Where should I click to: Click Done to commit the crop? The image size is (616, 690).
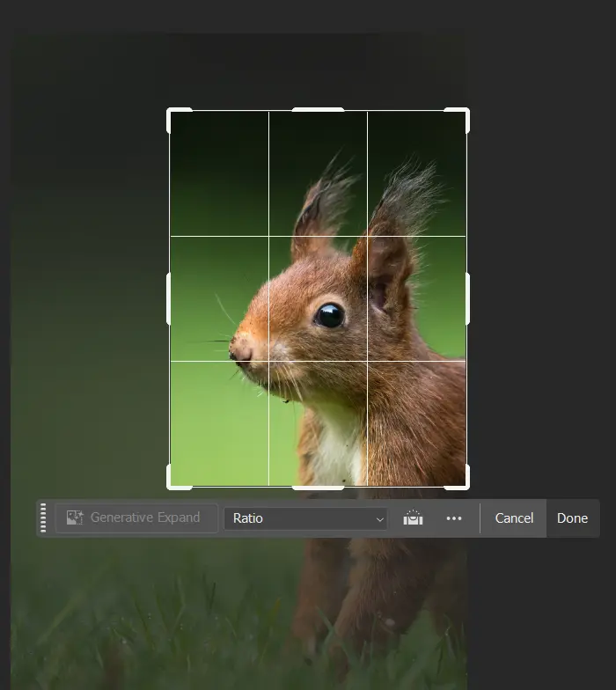[x=572, y=517]
